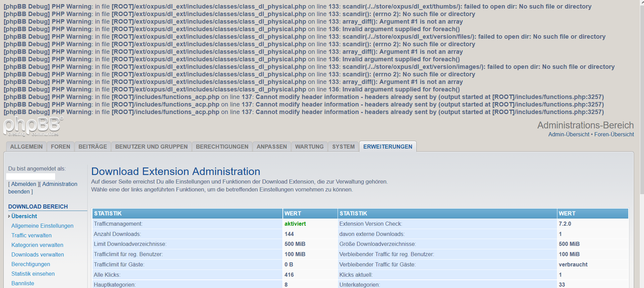
Task: Click the phpBB logo
Action: click(33, 126)
